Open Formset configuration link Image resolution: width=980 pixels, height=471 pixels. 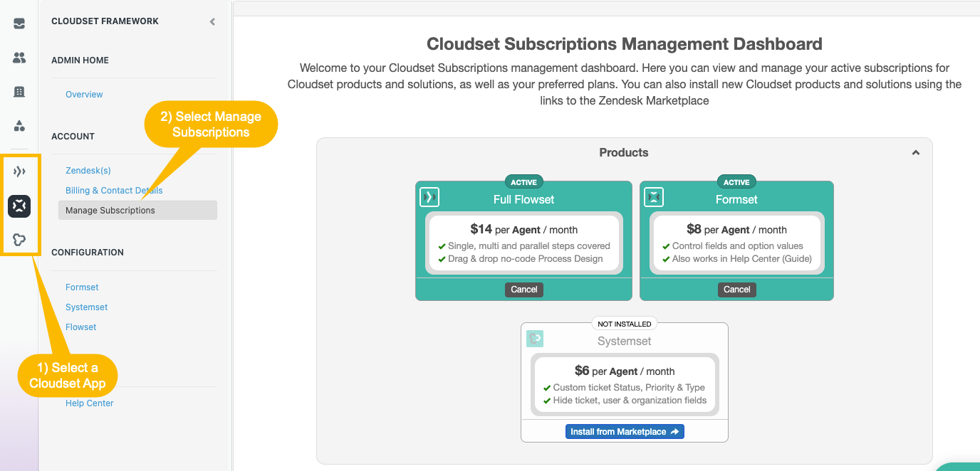[x=82, y=287]
